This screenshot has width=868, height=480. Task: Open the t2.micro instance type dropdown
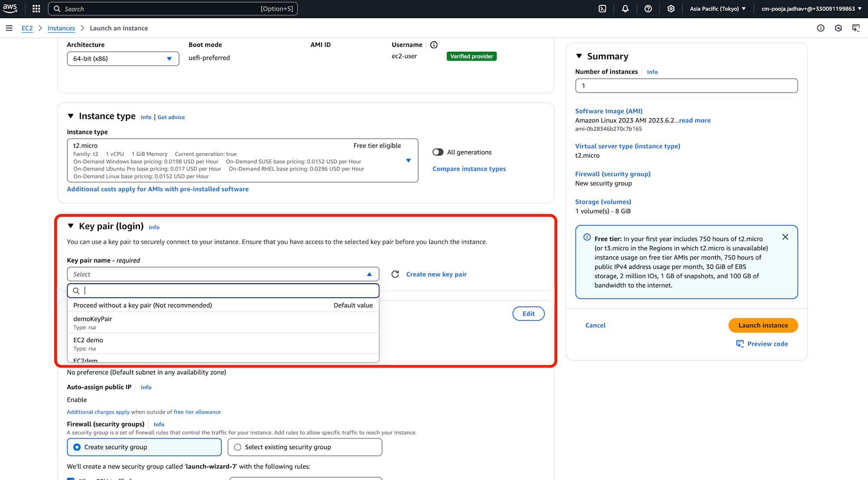pos(243,160)
